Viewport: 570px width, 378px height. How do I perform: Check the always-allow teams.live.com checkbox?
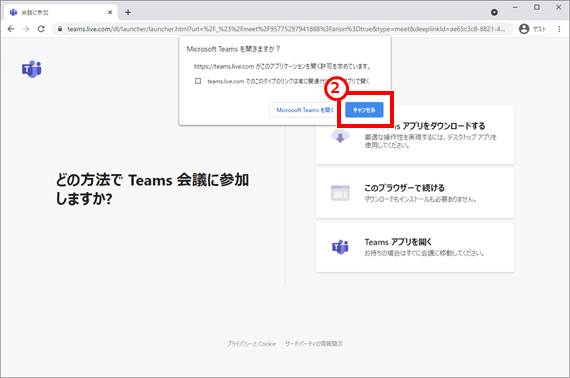[x=198, y=81]
